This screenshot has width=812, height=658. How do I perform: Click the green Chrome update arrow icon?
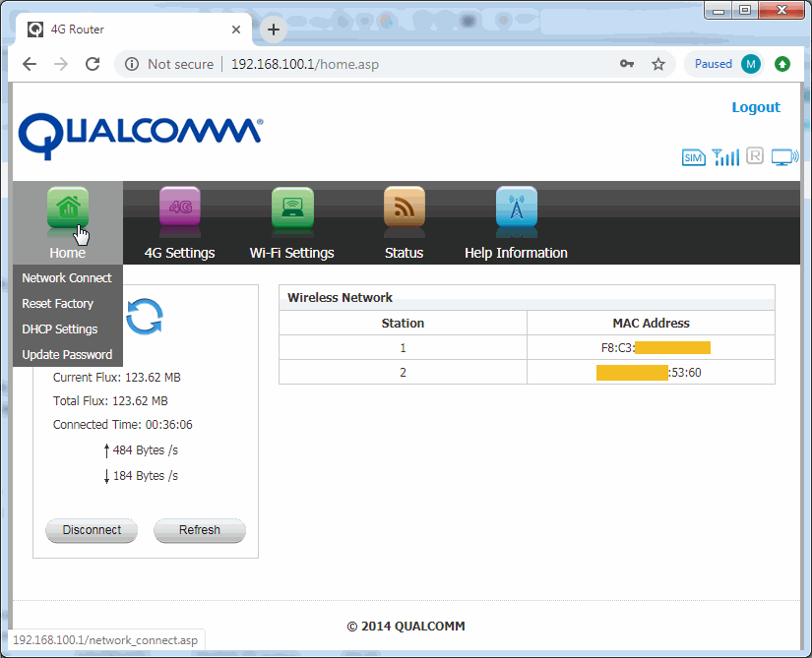point(782,64)
